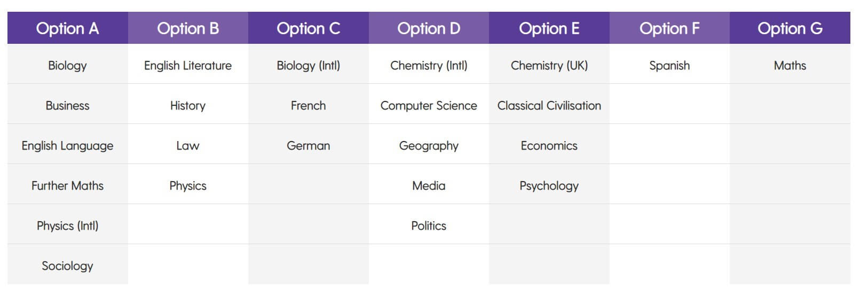Select Biology in Option A
The image size is (868, 296).
pyautogui.click(x=67, y=66)
